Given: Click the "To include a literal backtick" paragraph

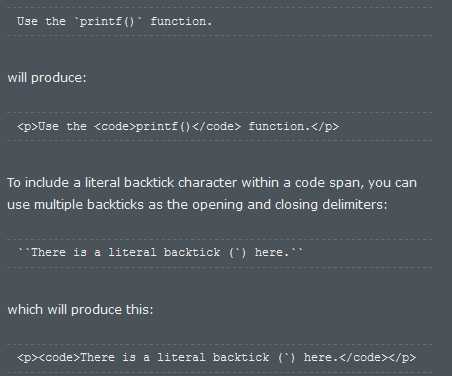Looking at the screenshot, I should (x=212, y=194).
